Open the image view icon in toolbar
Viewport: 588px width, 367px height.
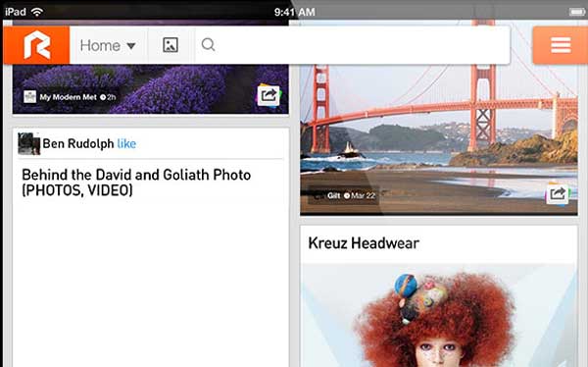coord(171,45)
